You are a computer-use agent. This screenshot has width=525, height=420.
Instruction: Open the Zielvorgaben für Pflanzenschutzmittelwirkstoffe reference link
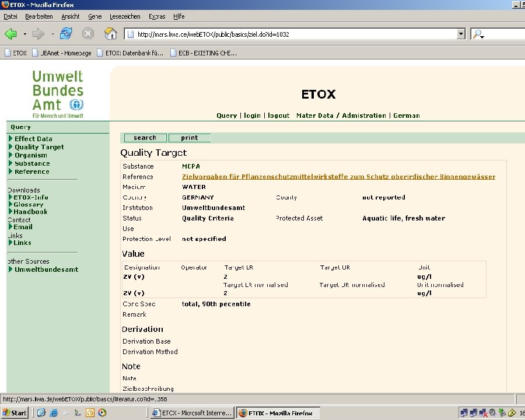(338, 177)
